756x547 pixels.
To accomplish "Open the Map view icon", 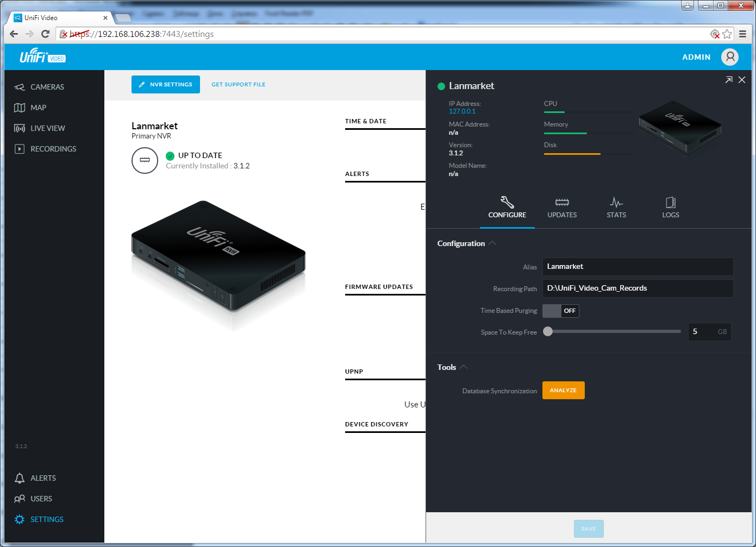I will [20, 108].
